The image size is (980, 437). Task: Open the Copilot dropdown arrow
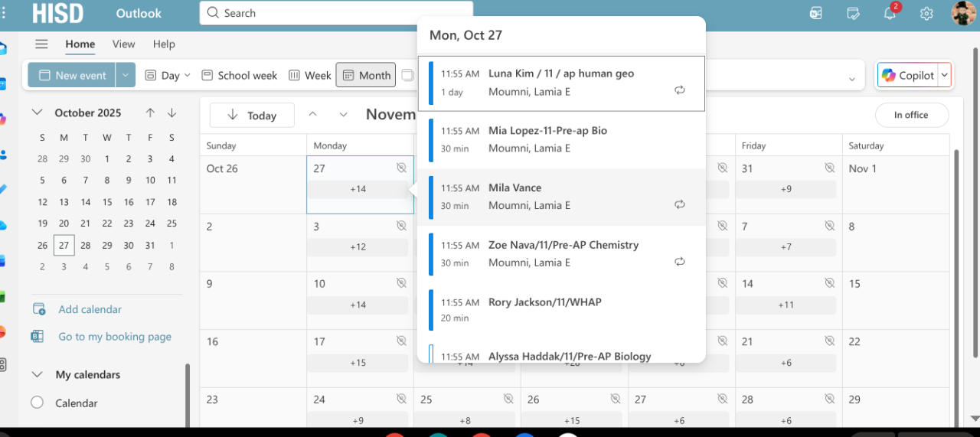944,75
